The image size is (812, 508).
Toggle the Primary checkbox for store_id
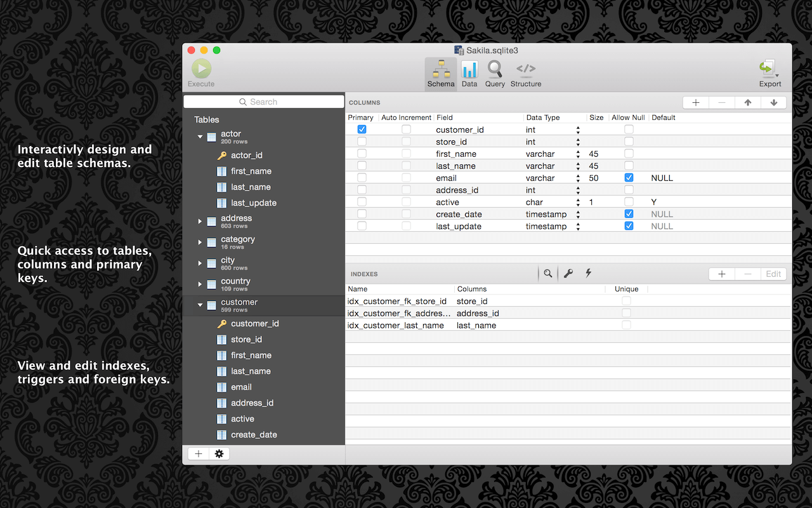click(362, 141)
